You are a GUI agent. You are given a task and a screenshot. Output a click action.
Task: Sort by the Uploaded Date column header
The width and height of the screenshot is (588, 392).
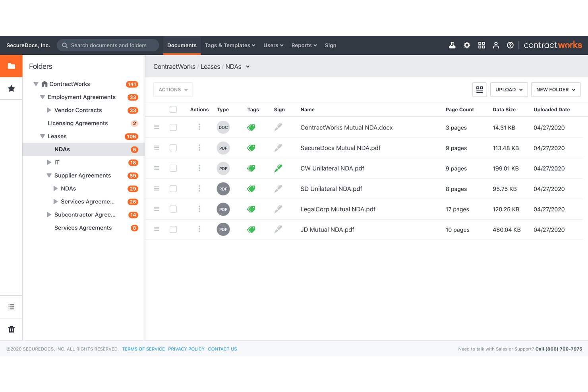tap(551, 110)
